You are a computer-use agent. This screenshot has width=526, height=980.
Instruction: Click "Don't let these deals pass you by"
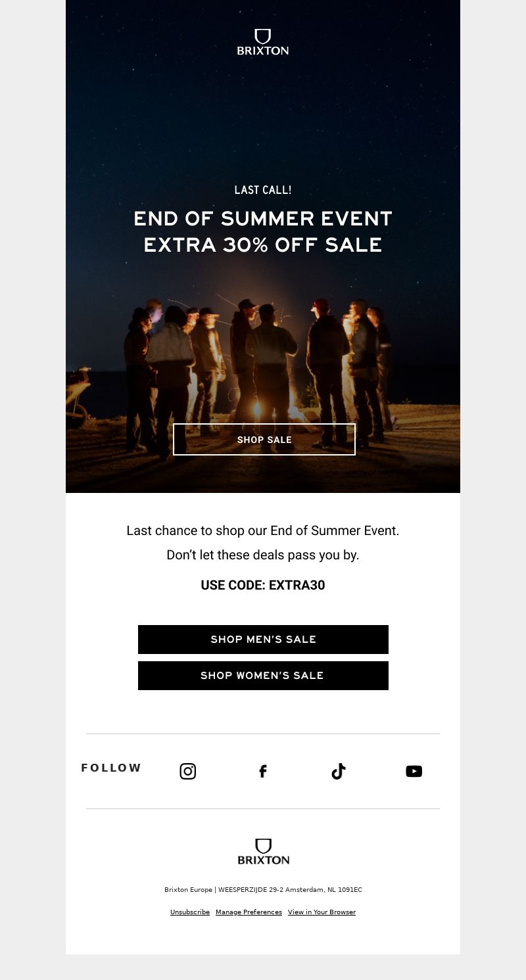pyautogui.click(x=263, y=555)
